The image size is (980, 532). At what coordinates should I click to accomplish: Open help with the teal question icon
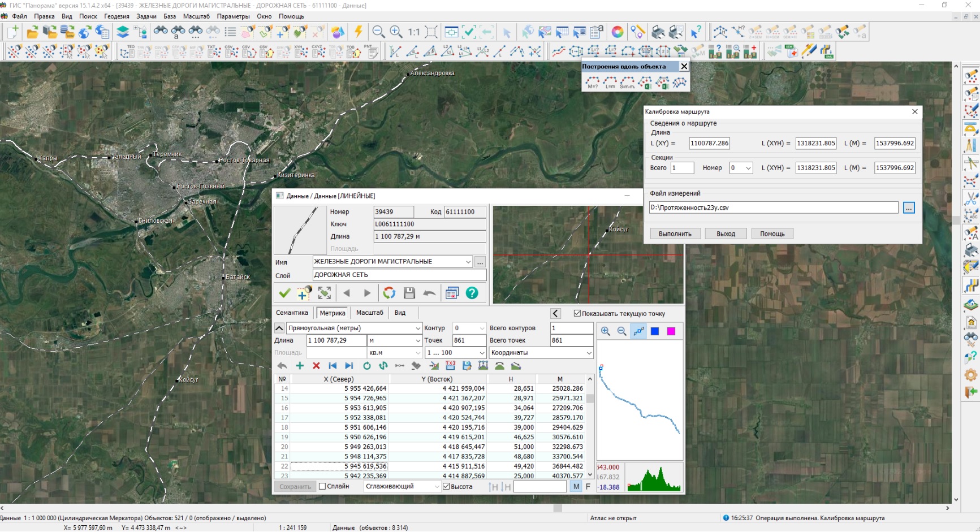pyautogui.click(x=472, y=293)
